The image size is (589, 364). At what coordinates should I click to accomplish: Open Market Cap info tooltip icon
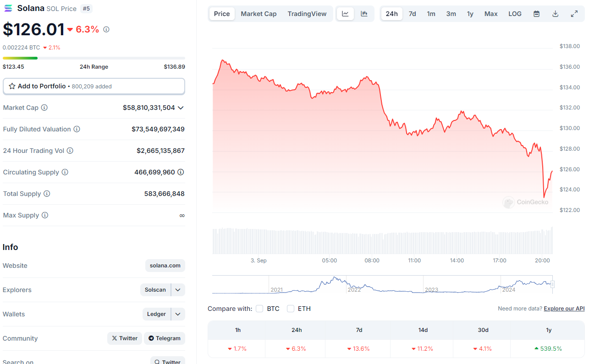[44, 108]
